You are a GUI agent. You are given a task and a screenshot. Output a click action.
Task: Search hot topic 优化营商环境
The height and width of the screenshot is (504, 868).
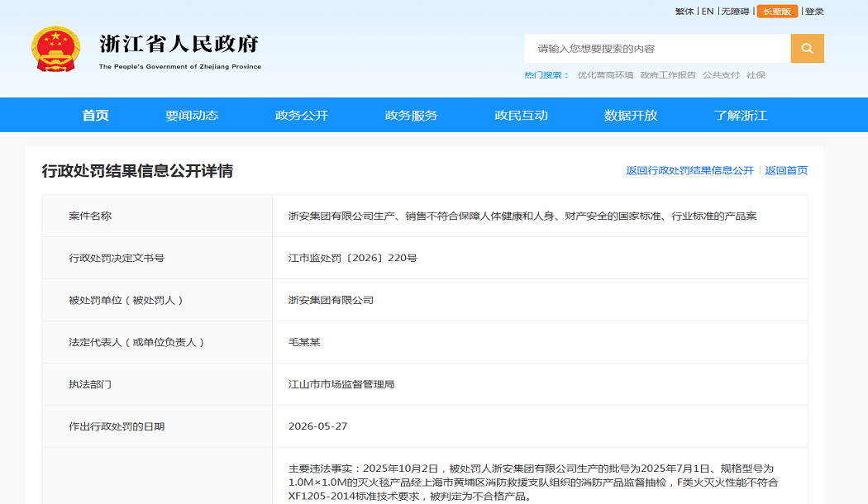click(605, 74)
